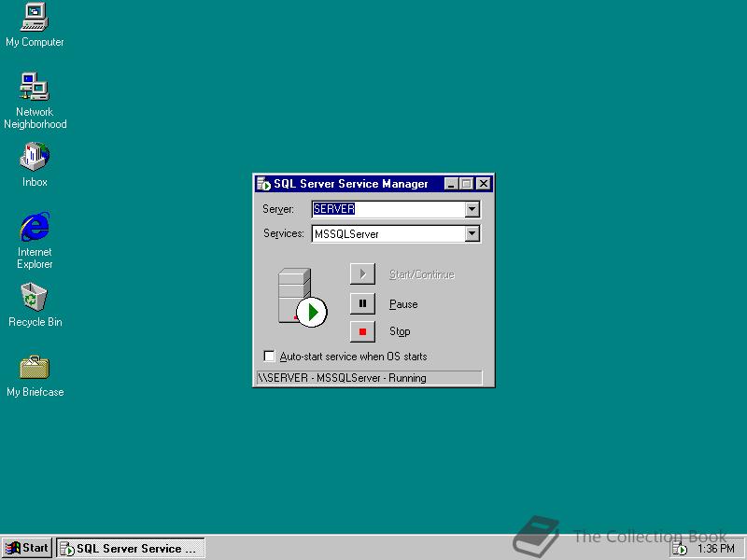Click the SQL Server Service Manager title bar icon
Image resolution: width=747 pixels, height=560 pixels.
(263, 184)
